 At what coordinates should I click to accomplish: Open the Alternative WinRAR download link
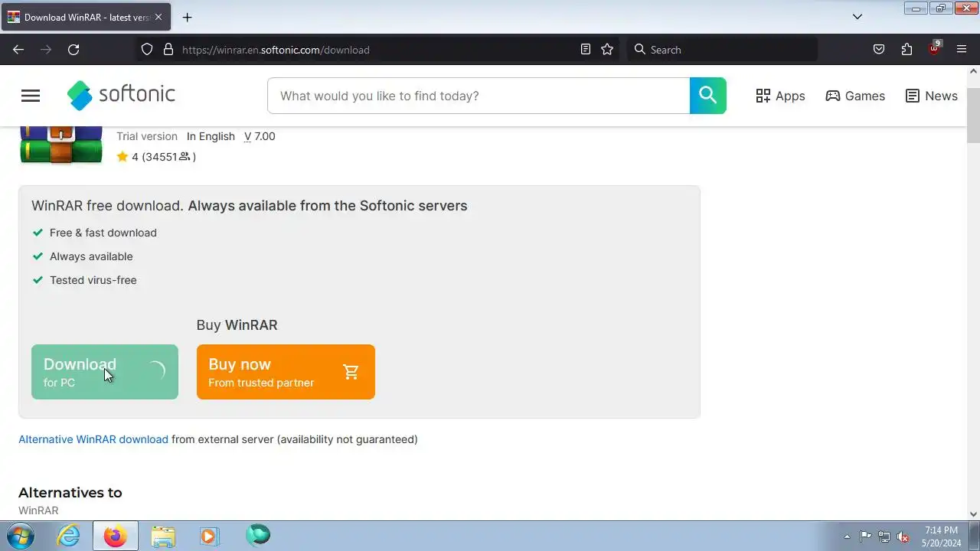click(x=93, y=439)
